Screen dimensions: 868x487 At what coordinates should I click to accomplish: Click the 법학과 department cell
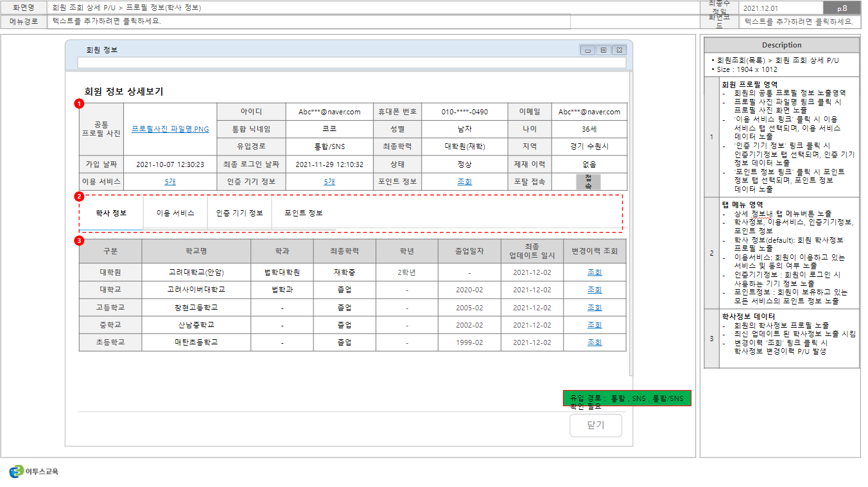click(282, 290)
